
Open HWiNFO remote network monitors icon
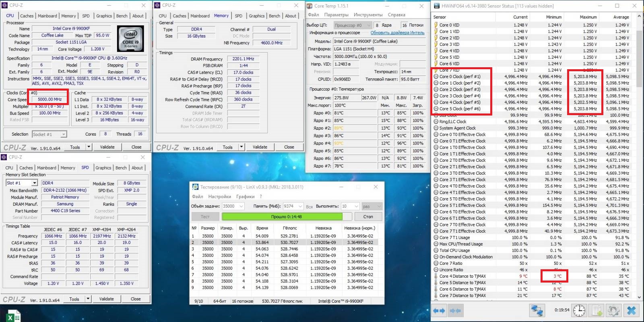[537, 311]
